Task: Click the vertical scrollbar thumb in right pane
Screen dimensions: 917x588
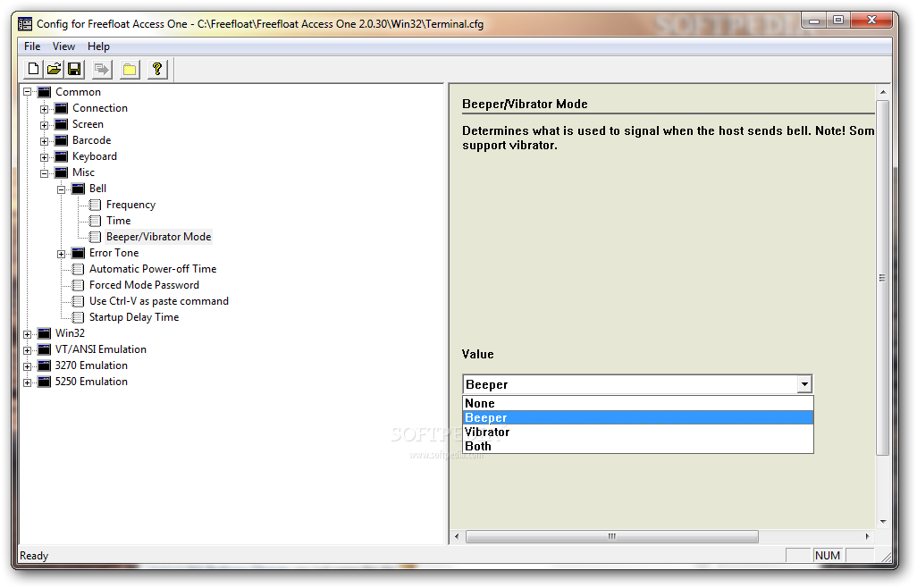Action: click(882, 278)
